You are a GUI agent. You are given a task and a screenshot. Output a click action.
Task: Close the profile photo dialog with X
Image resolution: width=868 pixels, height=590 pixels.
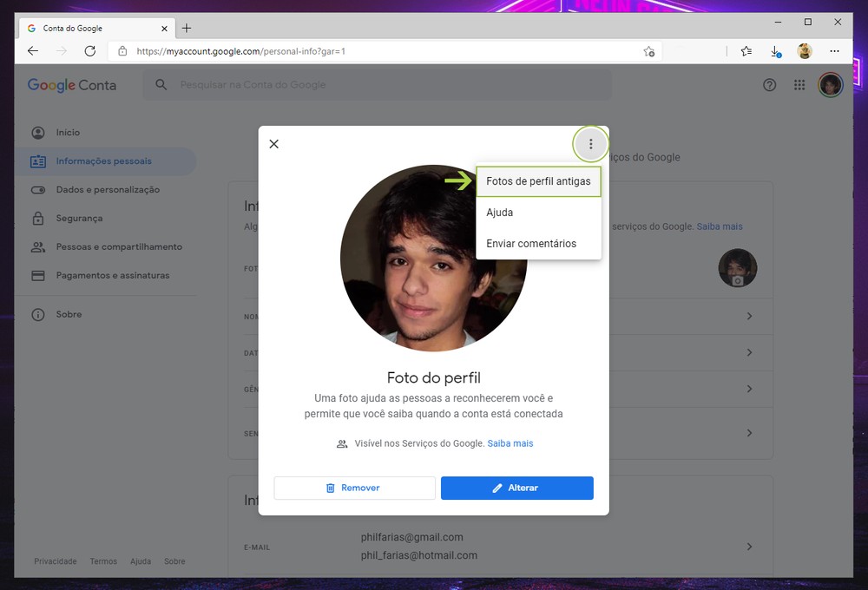tap(274, 144)
